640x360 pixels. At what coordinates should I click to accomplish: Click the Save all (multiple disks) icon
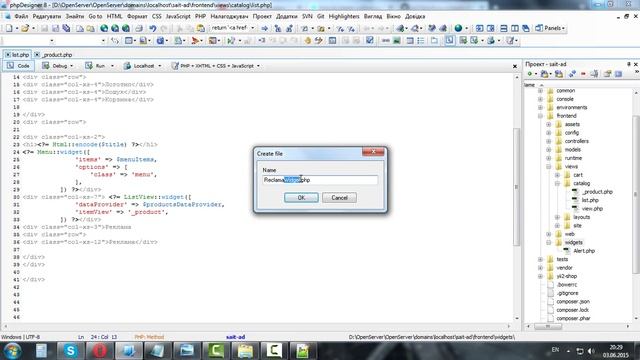click(66, 28)
